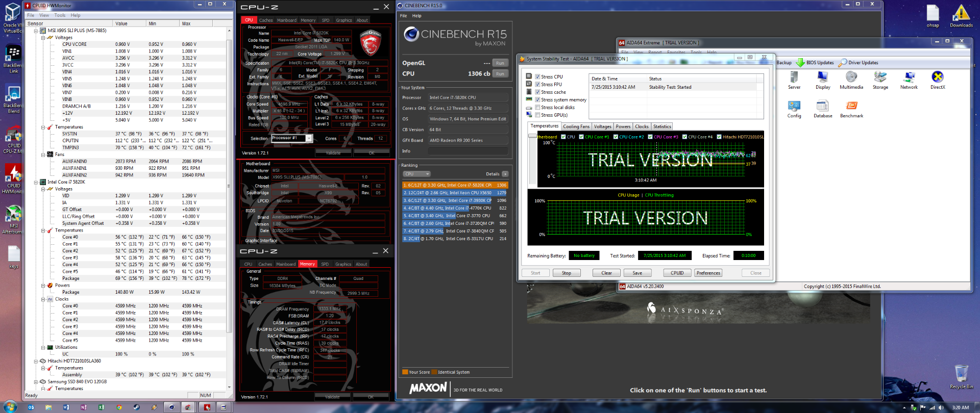Image resolution: width=980 pixels, height=413 pixels.
Task: Click the Driver Updates toolbar button
Action: click(x=859, y=63)
